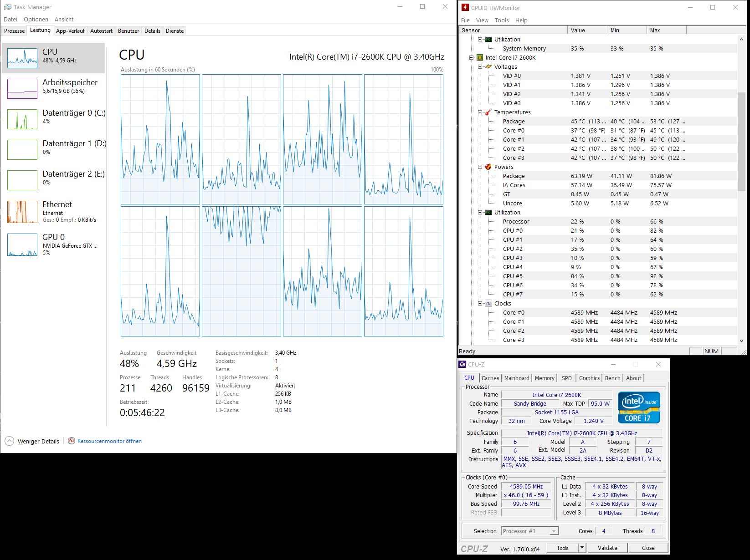750x560 pixels.
Task: Switch to the Mainboard tab in CPU-Z
Action: click(x=517, y=378)
